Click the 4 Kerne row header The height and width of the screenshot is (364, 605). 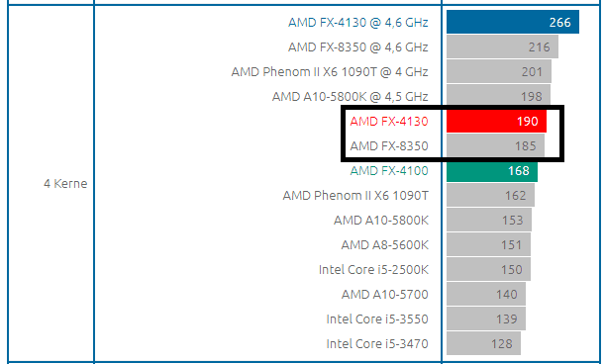[x=65, y=183]
